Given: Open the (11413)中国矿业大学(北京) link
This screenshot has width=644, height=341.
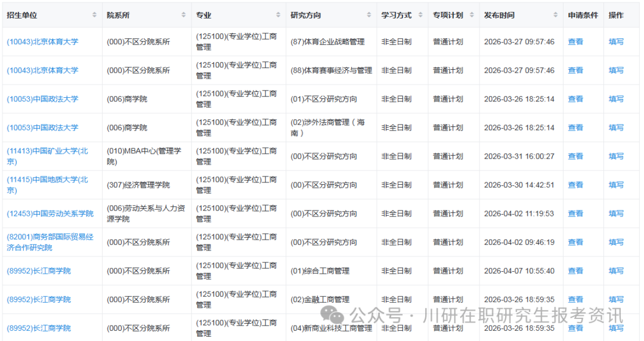Looking at the screenshot, I should (x=47, y=156).
